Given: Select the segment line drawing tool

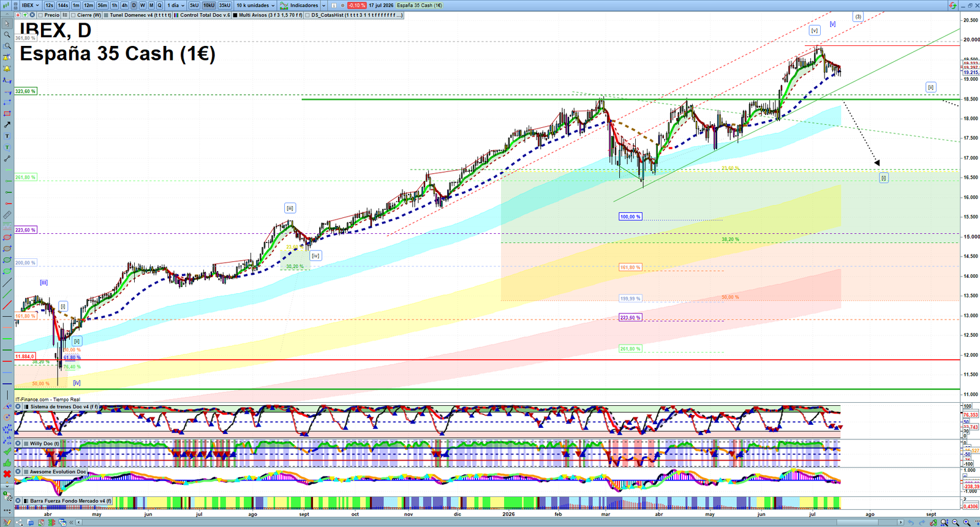Looking at the screenshot, I should click(7, 159).
